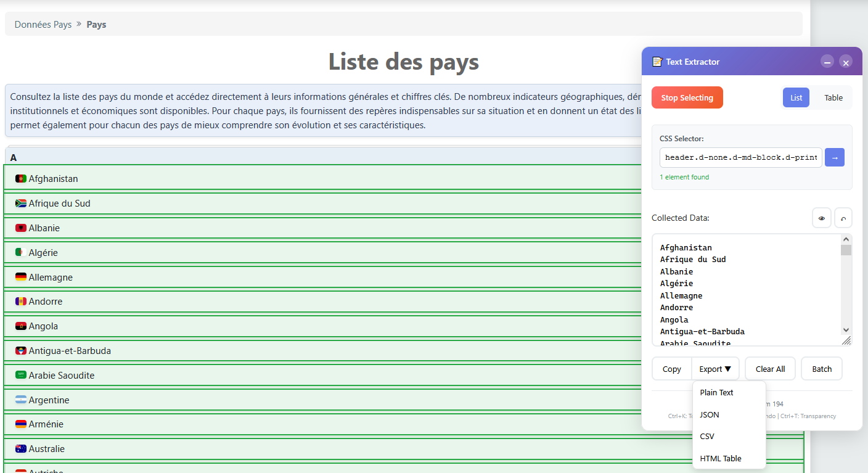Export as HTML Table
868x473 pixels.
729,458
